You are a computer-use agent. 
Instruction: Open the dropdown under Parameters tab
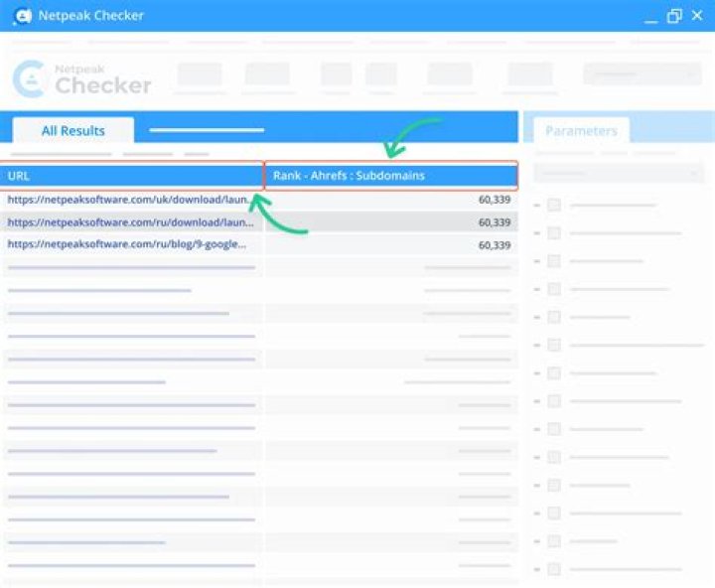point(619,172)
